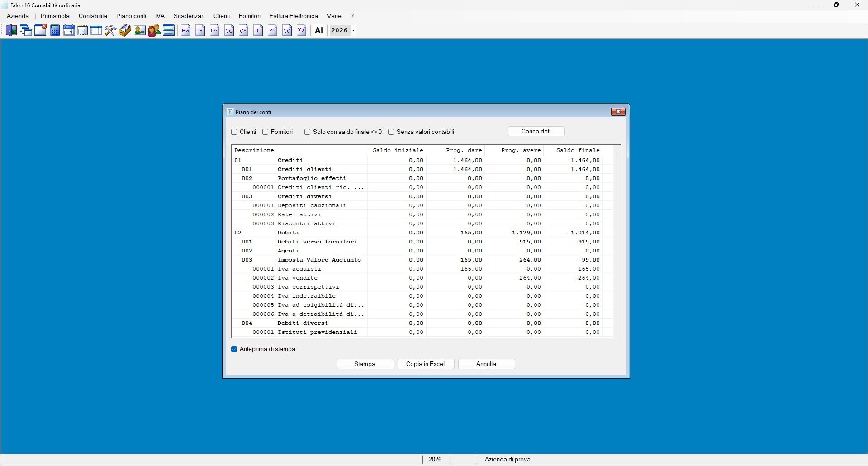Click the AI toolbar button
The height and width of the screenshot is (466, 868).
319,31
